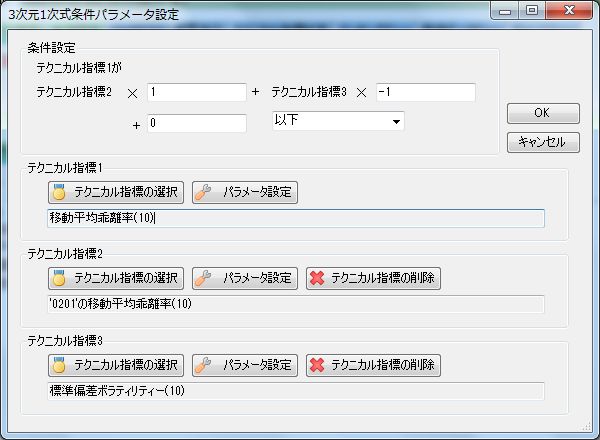Confirm settings with the OK button
600x440 pixels.
pos(543,113)
